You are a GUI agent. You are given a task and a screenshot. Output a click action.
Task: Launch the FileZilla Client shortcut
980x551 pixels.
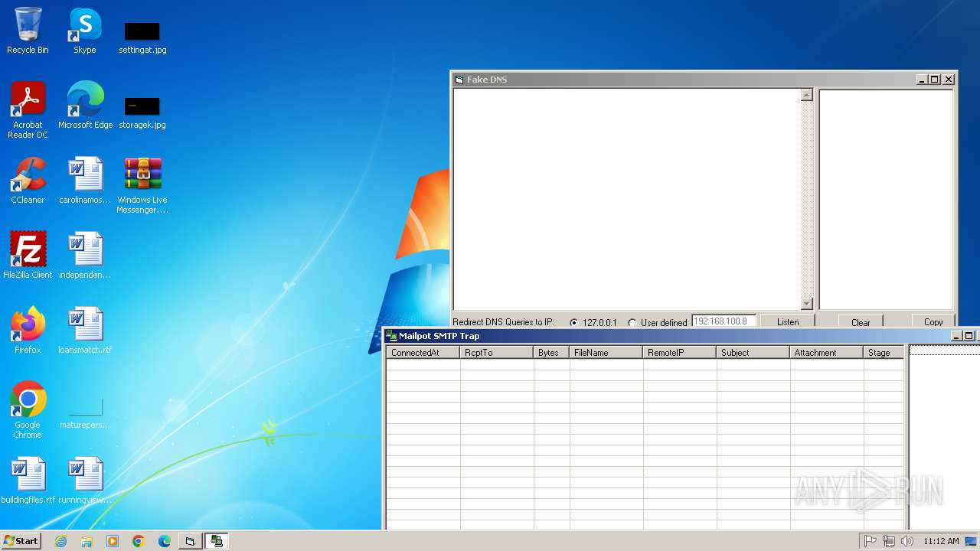28,255
